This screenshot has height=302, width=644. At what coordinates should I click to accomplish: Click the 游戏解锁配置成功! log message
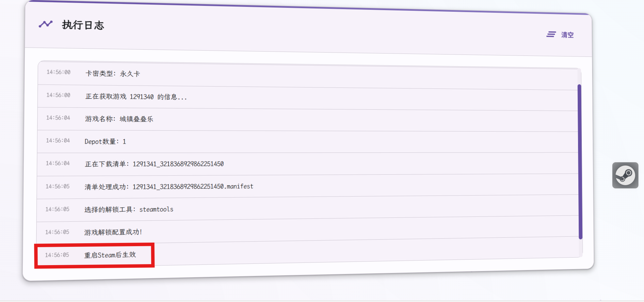click(x=113, y=232)
